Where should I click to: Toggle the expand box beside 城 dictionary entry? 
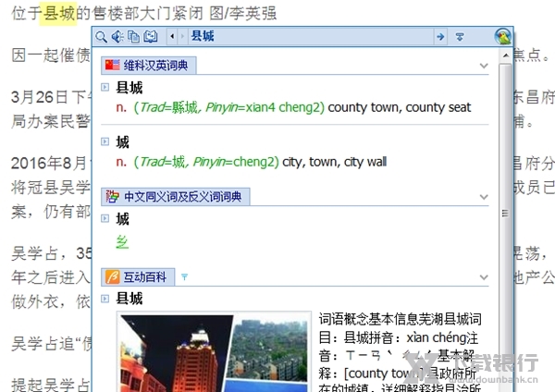(105, 142)
